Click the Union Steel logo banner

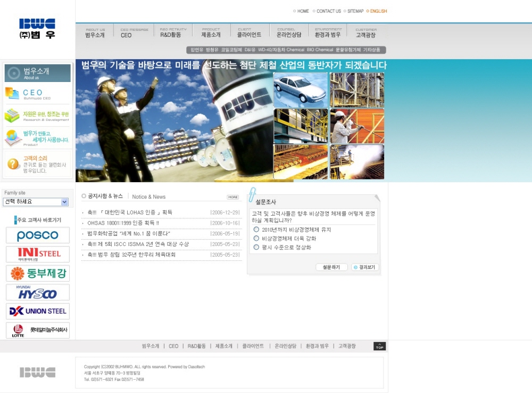(38, 311)
